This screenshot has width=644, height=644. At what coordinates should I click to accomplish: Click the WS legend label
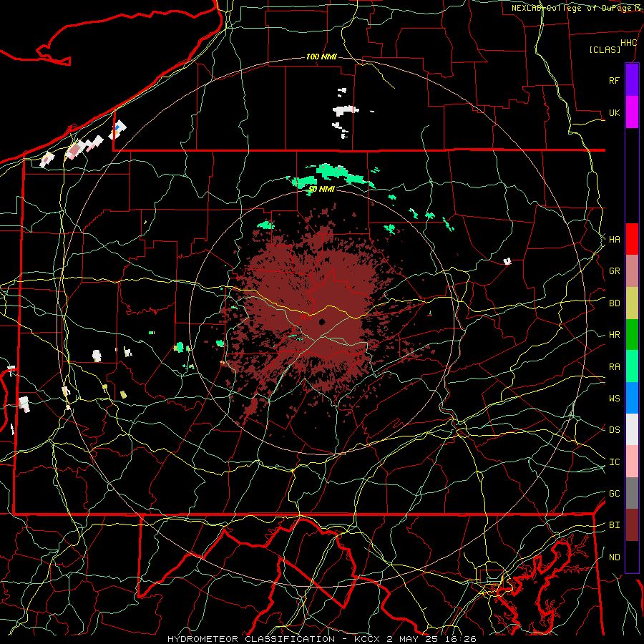pos(614,398)
